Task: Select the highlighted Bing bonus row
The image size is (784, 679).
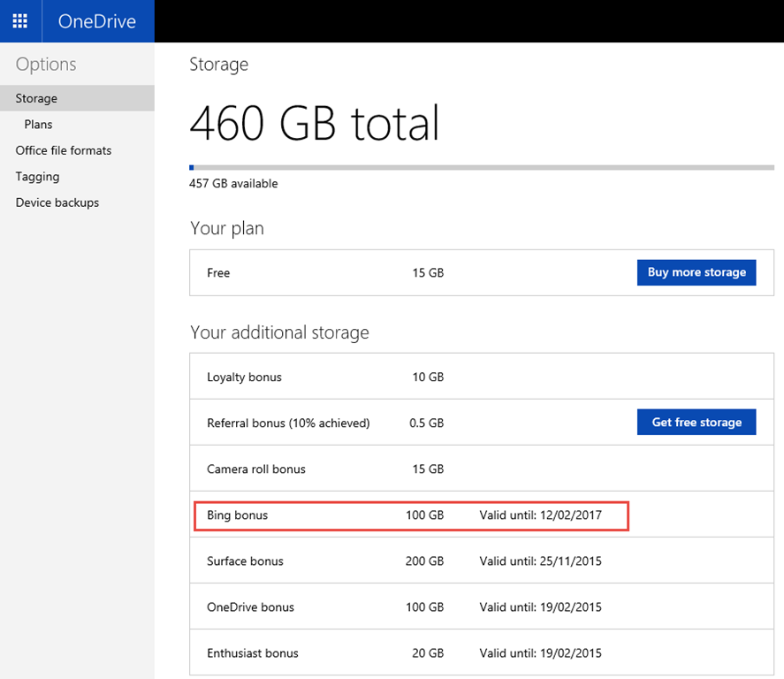Action: pyautogui.click(x=411, y=515)
